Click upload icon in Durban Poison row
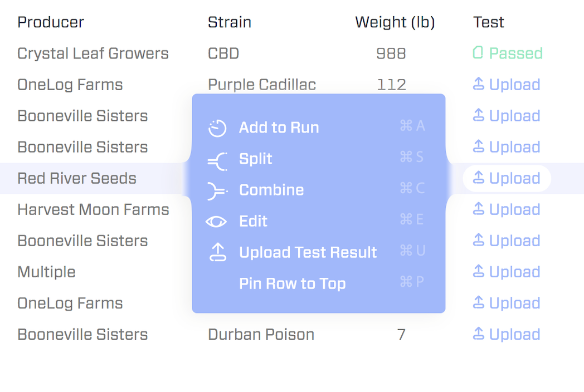Viewport: 584px width, 392px height. coord(478,334)
